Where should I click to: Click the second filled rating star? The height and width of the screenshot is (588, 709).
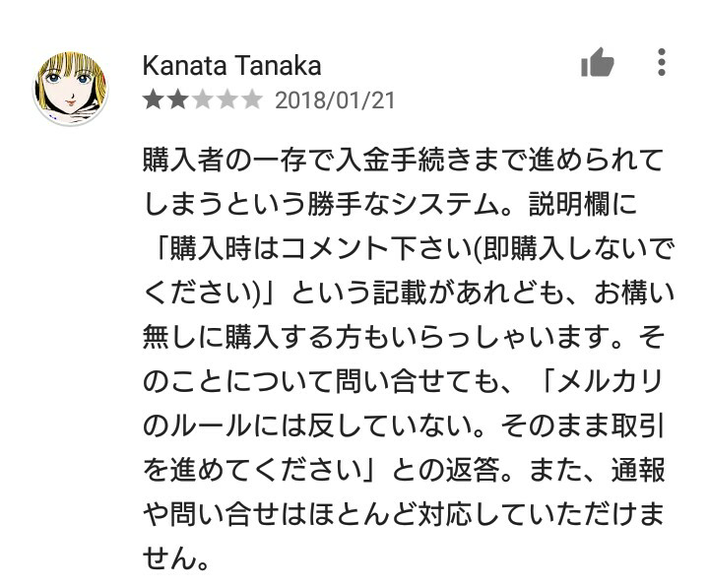pos(176,99)
